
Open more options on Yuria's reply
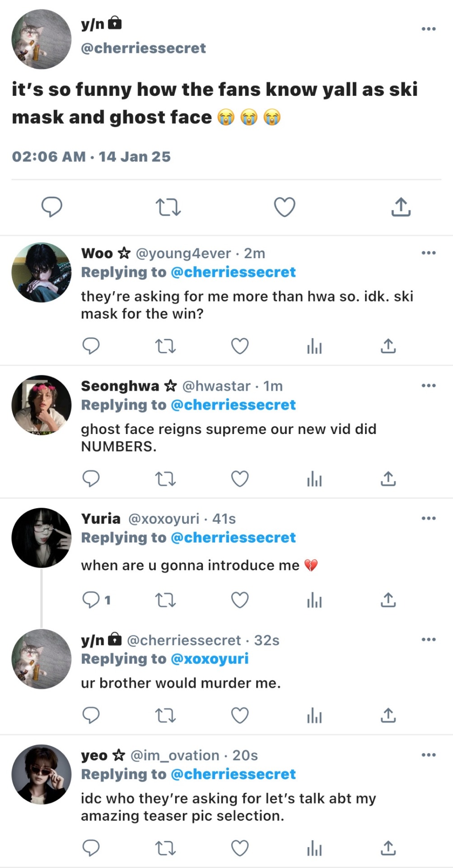point(428,518)
